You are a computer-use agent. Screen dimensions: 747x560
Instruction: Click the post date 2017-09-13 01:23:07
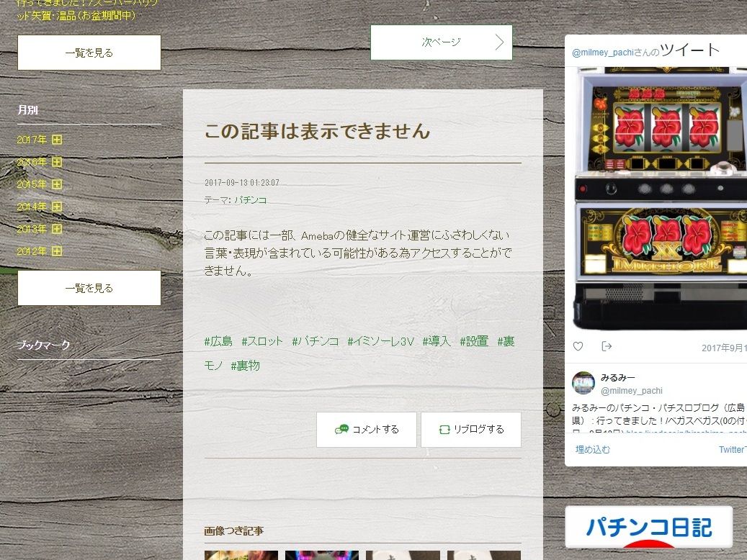[x=242, y=182]
